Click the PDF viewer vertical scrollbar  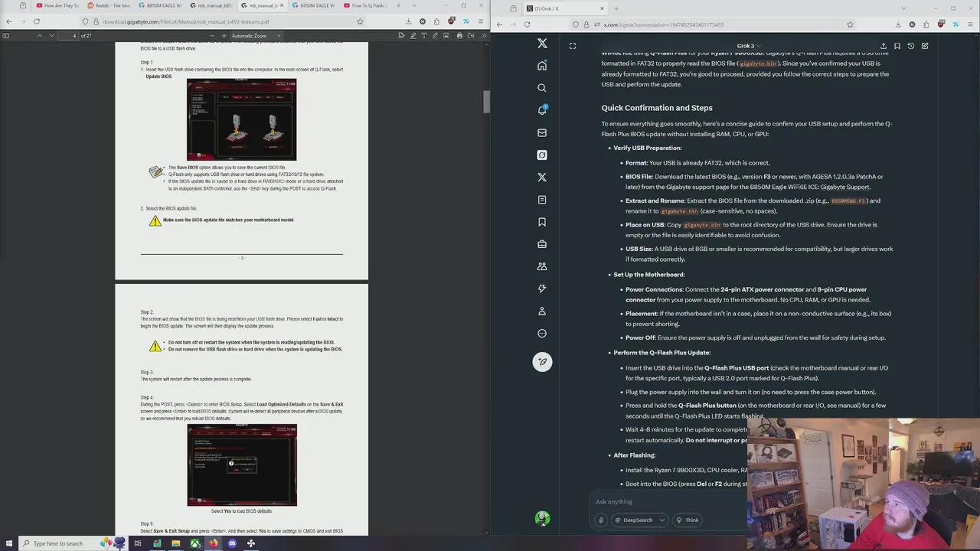tap(485, 102)
